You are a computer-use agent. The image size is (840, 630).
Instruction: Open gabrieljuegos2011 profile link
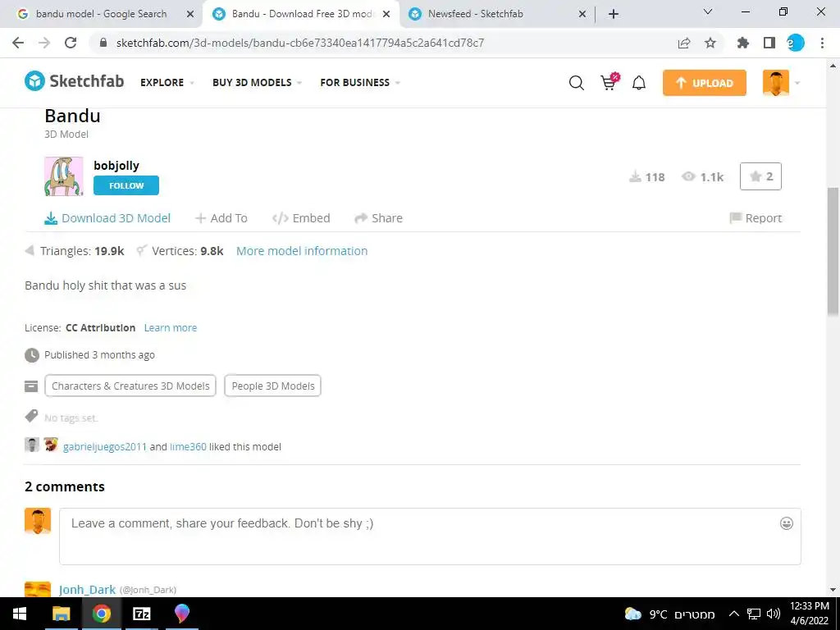click(x=104, y=446)
